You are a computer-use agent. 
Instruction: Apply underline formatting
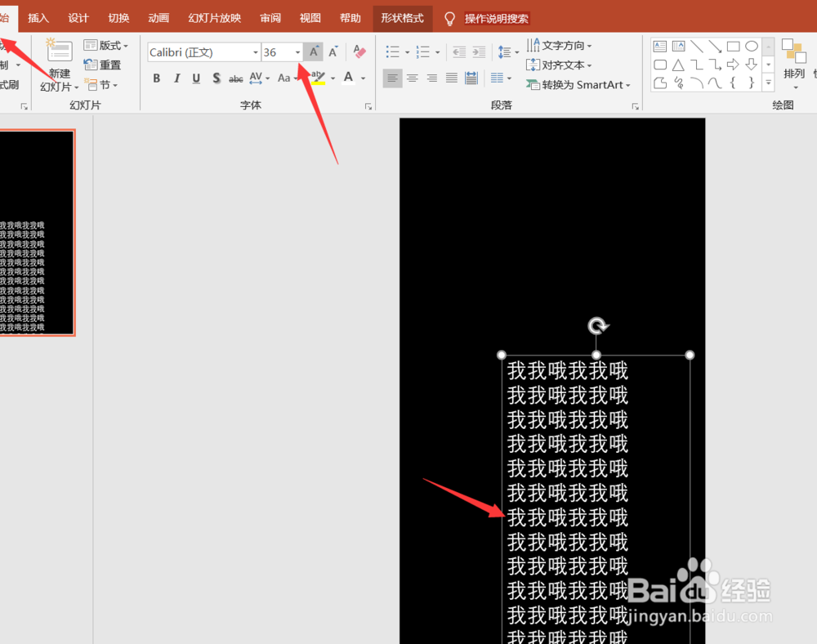pyautogui.click(x=196, y=78)
